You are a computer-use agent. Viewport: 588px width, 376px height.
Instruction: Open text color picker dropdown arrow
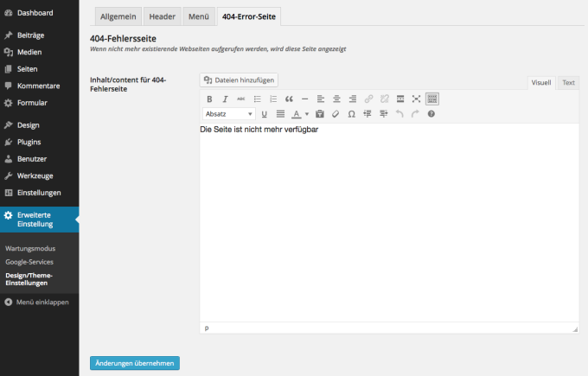[x=306, y=114]
